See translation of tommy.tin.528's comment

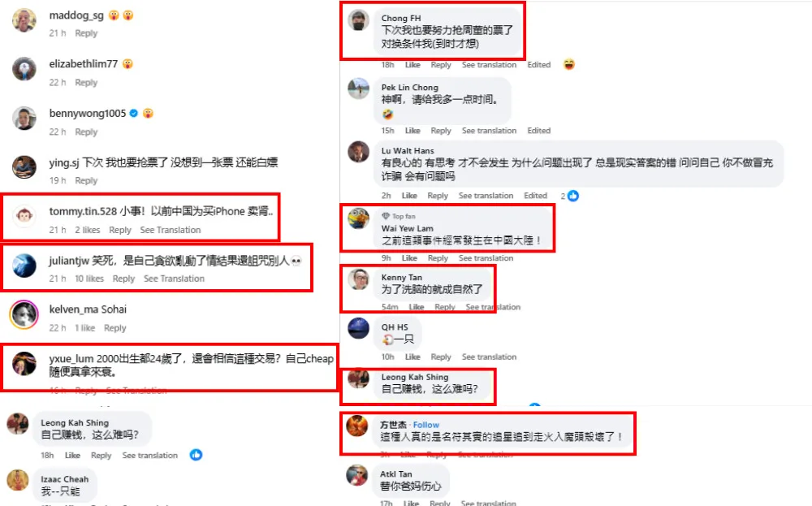pos(171,230)
